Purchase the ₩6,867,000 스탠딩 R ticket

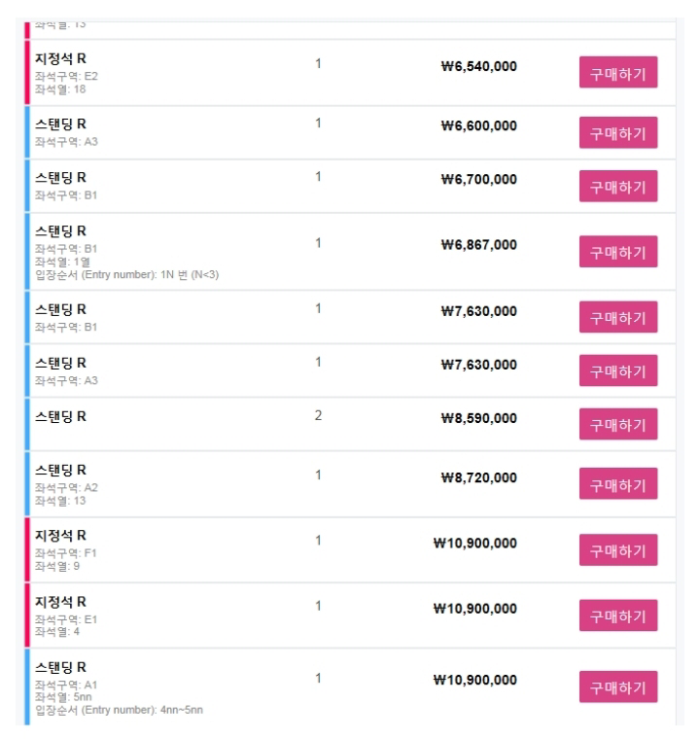click(618, 252)
